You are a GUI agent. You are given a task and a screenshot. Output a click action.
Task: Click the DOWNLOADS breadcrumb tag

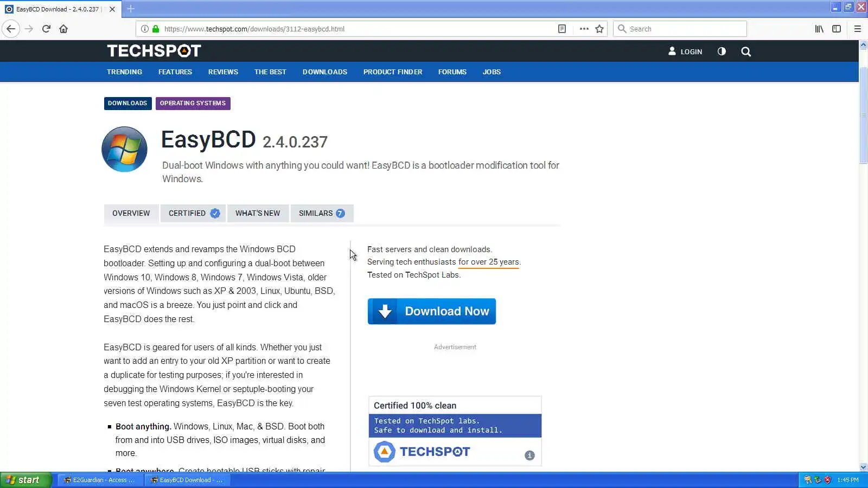click(x=127, y=103)
